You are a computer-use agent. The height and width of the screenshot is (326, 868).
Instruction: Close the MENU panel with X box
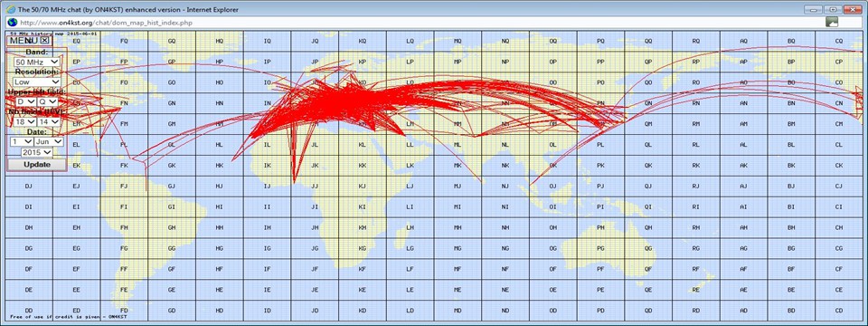pos(45,41)
